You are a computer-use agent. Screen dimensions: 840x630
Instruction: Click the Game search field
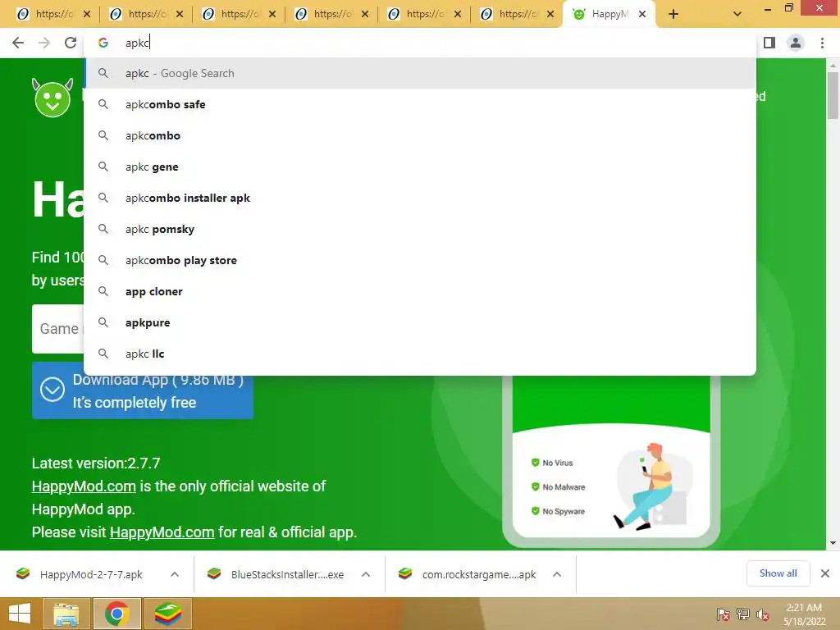58,329
